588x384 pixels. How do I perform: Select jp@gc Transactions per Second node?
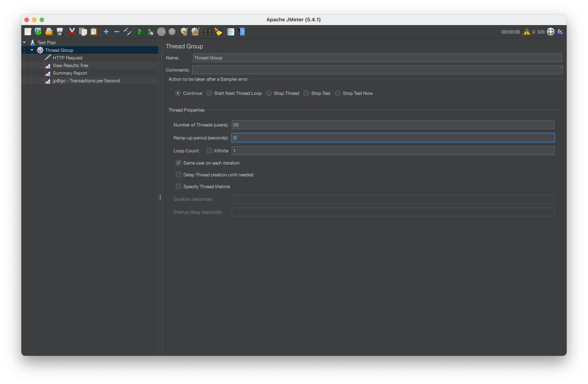[x=86, y=81]
